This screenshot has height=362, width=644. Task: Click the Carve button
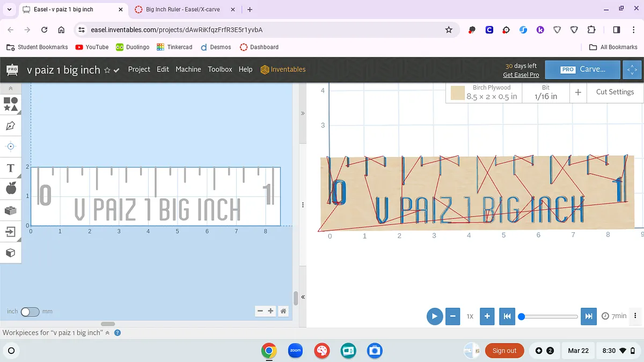click(583, 69)
